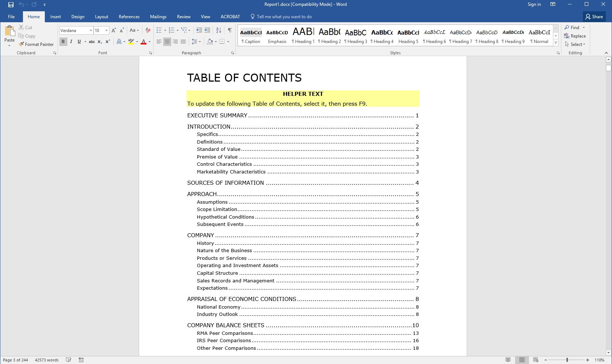
Task: Click the Format Painter icon
Action: tap(21, 44)
